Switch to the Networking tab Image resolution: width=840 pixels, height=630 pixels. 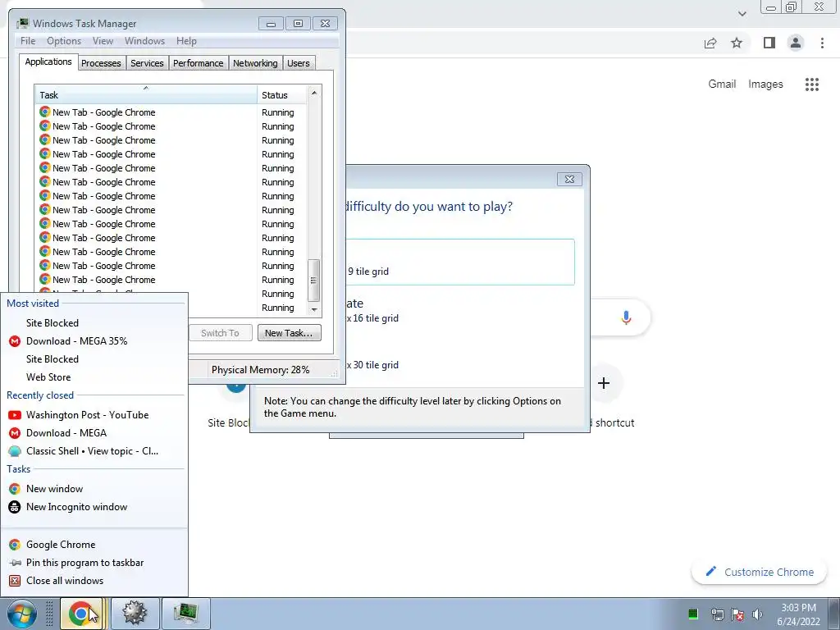pos(256,63)
